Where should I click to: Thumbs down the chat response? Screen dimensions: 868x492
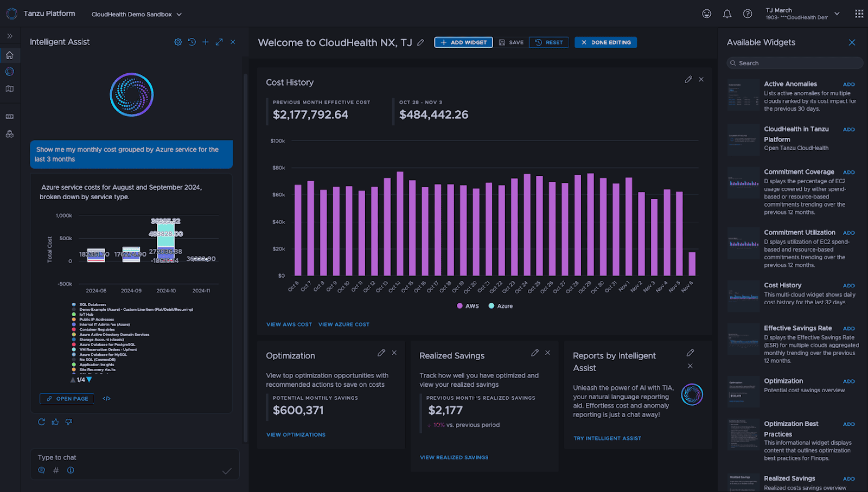[x=69, y=421]
